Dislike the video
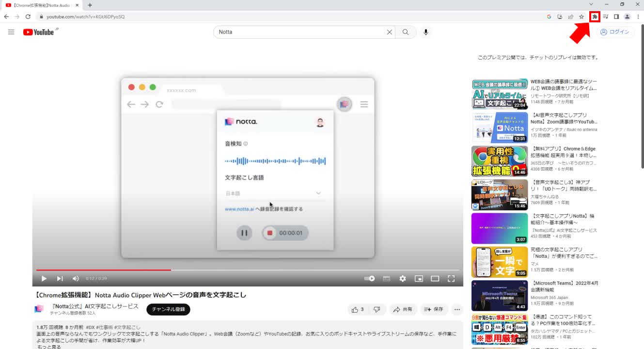 [377, 309]
